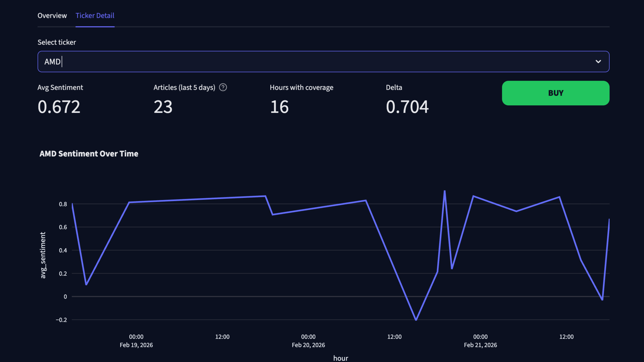Click the green BUY button
The height and width of the screenshot is (362, 644).
(x=556, y=93)
